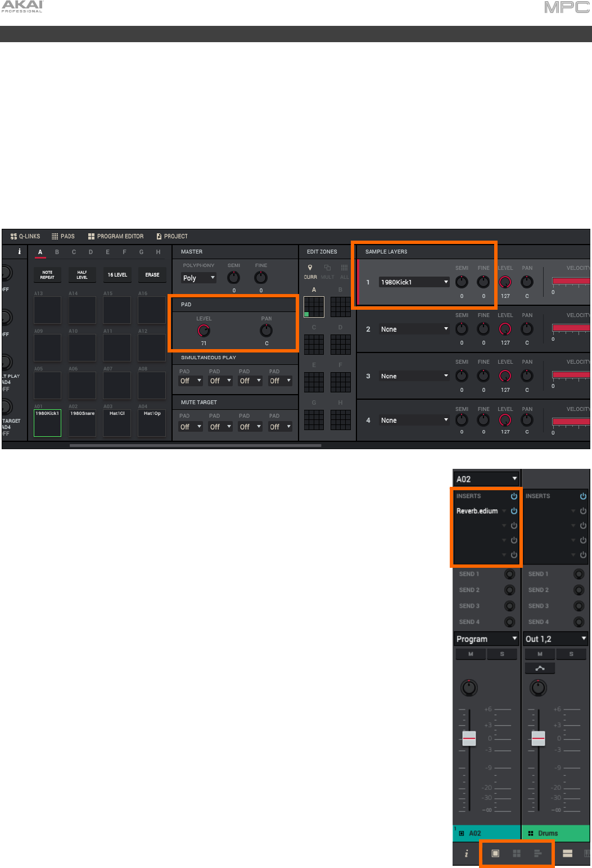Solo the Drums channel
Image resolution: width=592 pixels, height=868 pixels.
(571, 654)
